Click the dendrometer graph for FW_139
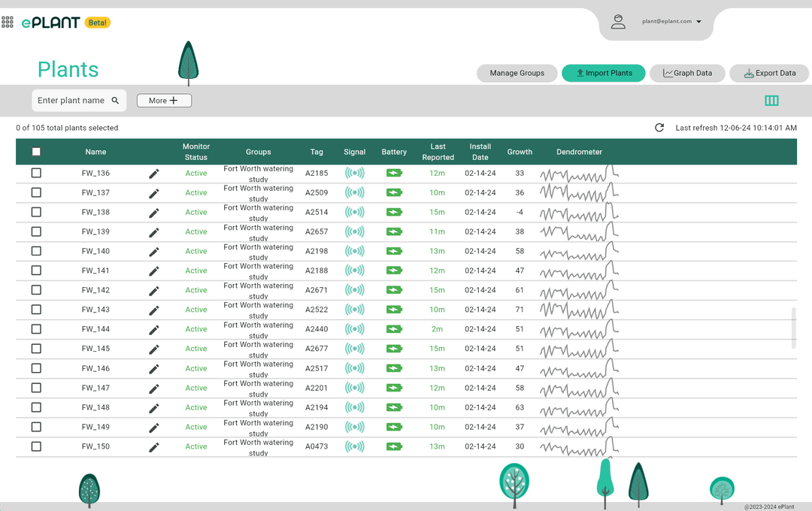This screenshot has width=812, height=511. pyautogui.click(x=579, y=231)
